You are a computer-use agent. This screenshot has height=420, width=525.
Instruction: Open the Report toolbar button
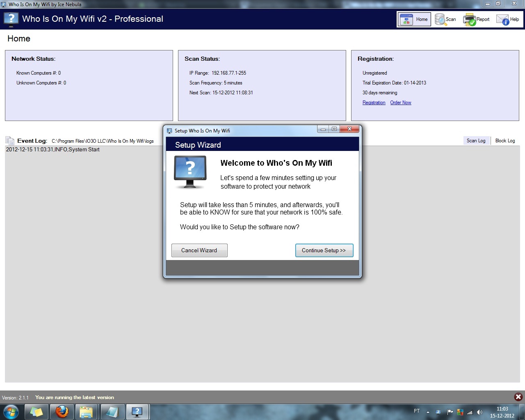[477, 19]
